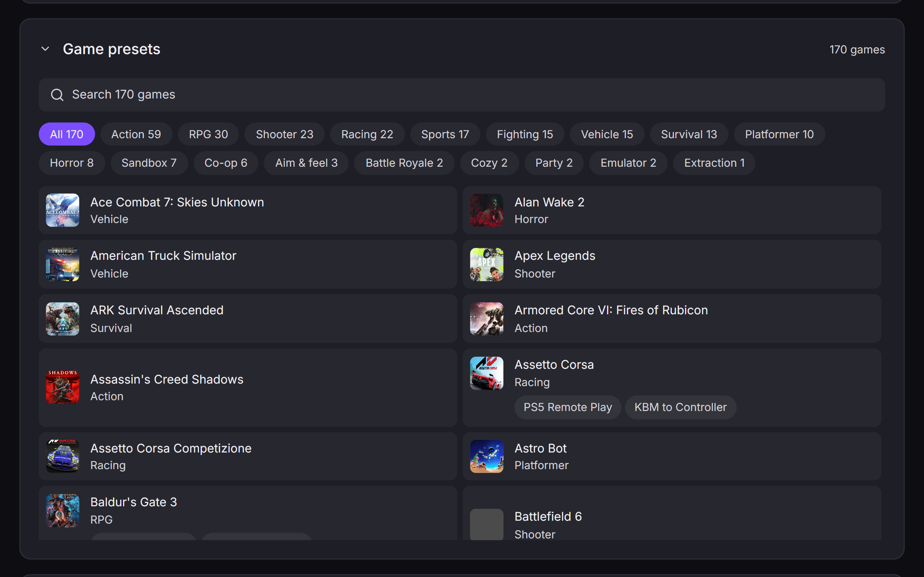924x577 pixels.
Task: Select Armored Core VI cover icon
Action: [487, 319]
